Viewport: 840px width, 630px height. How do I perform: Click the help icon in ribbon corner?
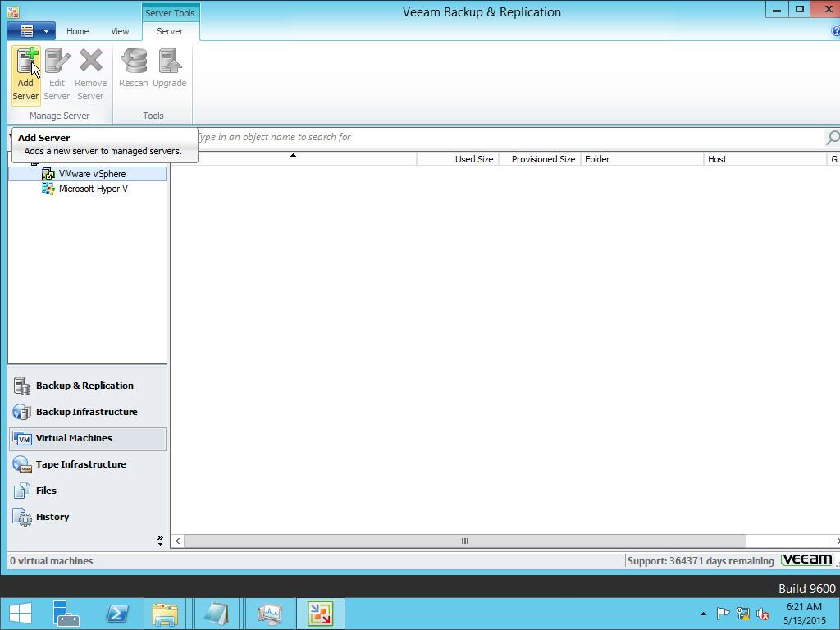[835, 31]
